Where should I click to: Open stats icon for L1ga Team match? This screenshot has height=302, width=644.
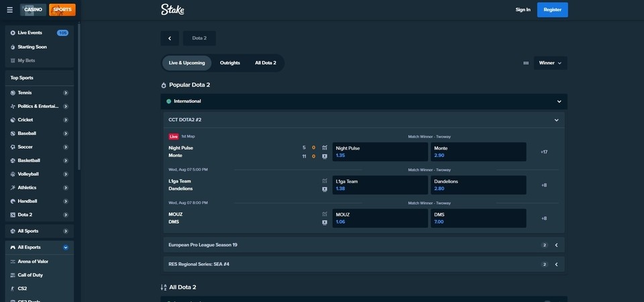click(325, 181)
